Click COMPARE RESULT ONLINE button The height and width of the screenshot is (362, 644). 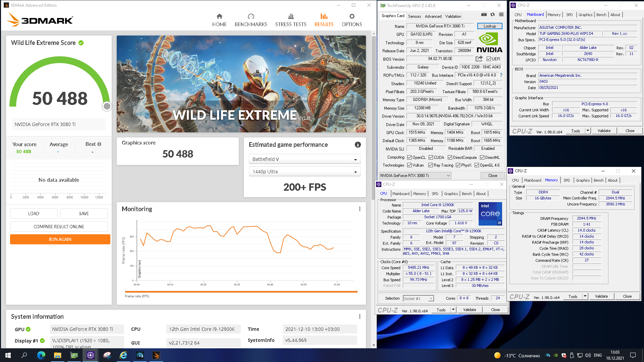coord(59,227)
